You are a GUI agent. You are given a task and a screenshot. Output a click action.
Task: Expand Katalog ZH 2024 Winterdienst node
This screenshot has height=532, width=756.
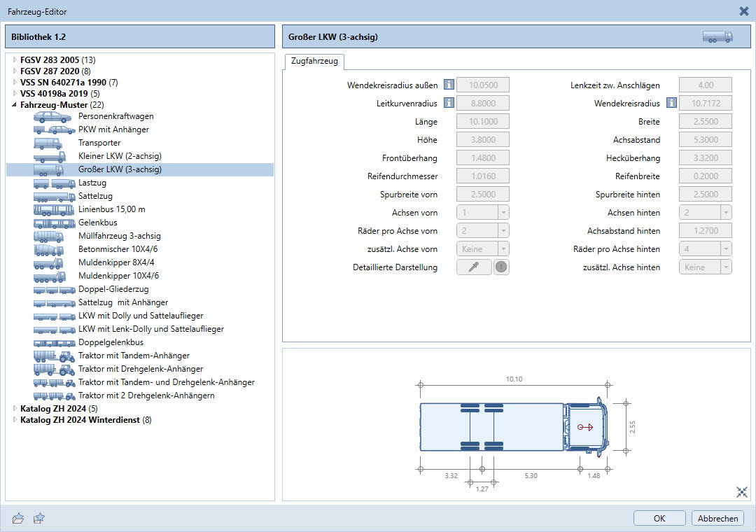(15, 420)
